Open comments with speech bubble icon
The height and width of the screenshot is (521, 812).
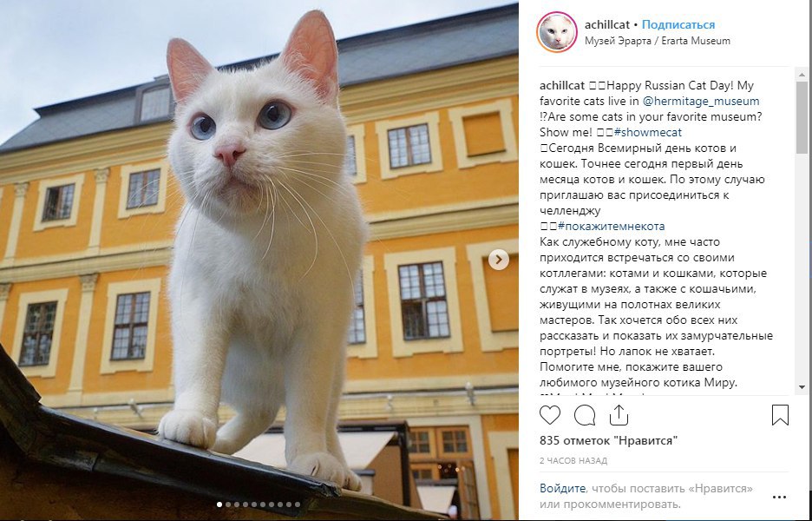(584, 415)
